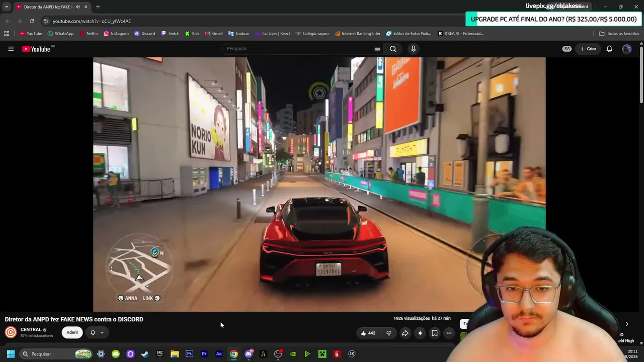
Task: Click the Aderir join button
Action: coord(72,332)
